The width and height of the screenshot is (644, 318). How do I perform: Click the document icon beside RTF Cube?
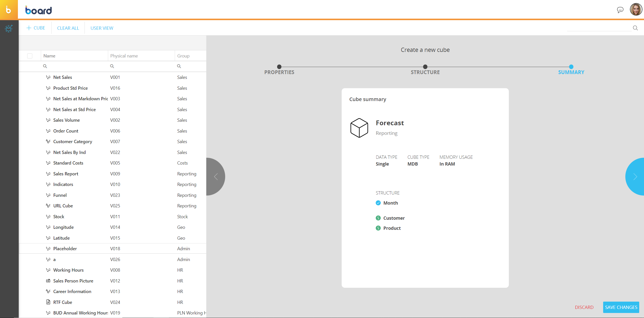[x=48, y=302]
